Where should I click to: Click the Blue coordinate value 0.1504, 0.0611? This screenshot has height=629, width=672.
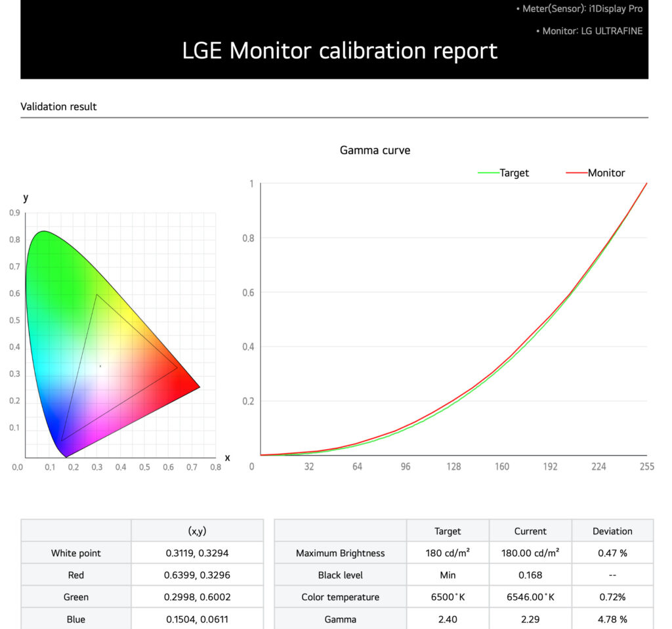click(197, 619)
